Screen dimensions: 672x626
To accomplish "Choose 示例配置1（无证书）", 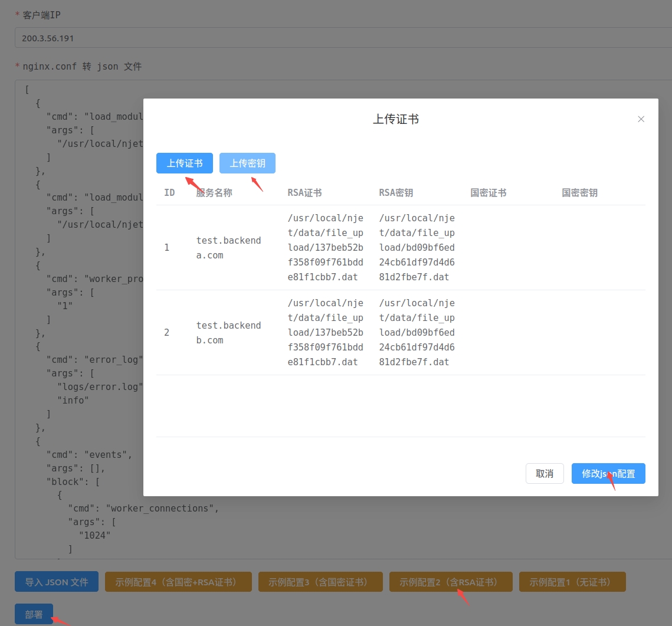I will click(x=572, y=582).
